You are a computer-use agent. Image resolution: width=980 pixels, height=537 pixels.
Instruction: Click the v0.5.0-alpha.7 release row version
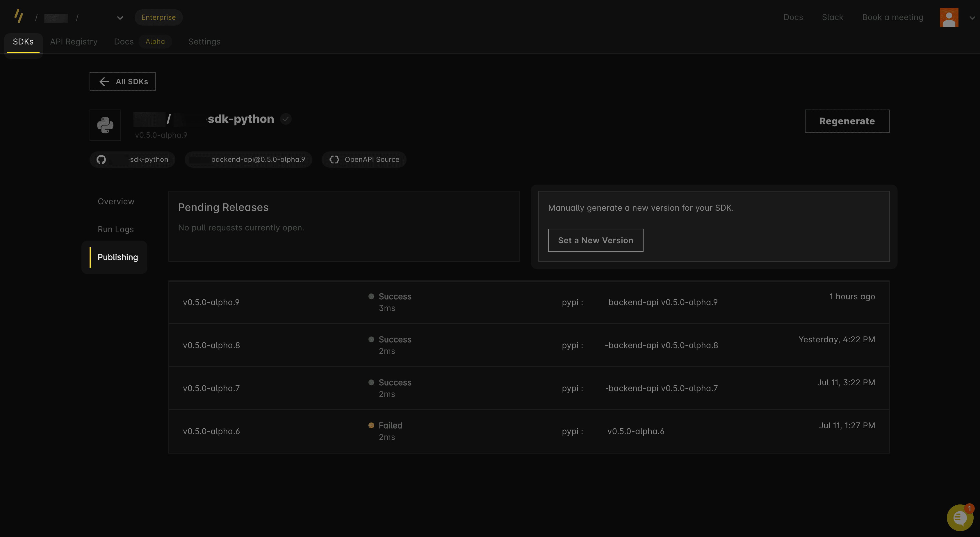[x=211, y=388]
